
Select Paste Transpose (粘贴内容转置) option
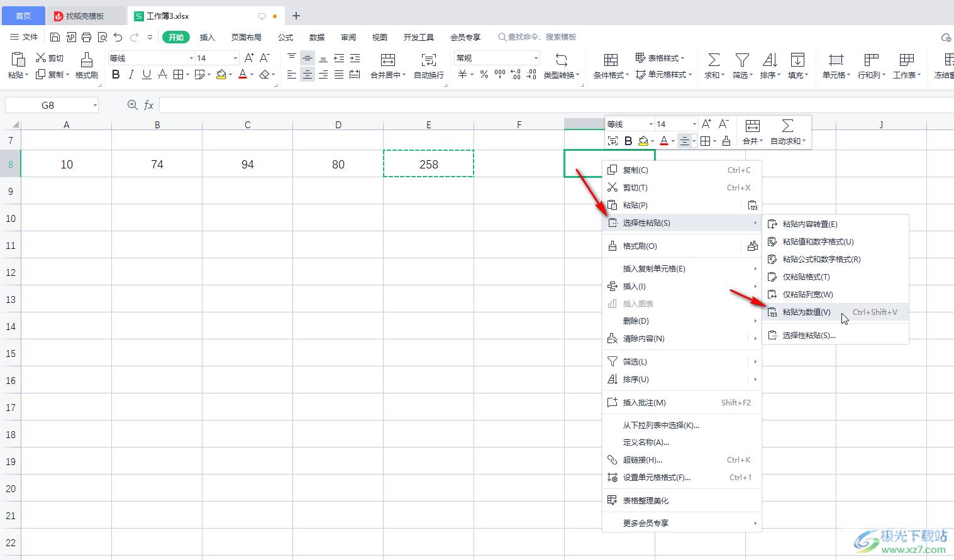pos(836,224)
